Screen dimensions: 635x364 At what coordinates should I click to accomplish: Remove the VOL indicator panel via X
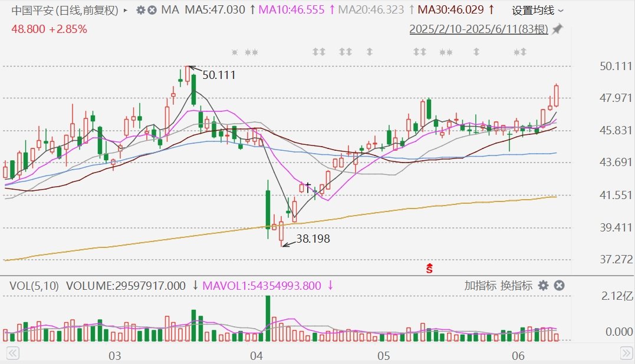(x=560, y=286)
